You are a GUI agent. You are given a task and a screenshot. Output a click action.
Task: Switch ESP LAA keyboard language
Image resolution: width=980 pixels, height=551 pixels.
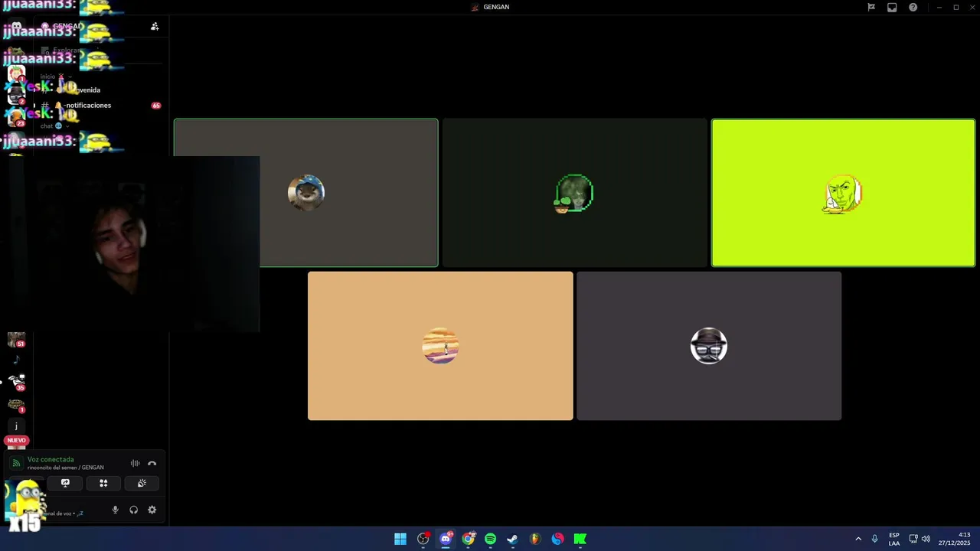click(894, 539)
